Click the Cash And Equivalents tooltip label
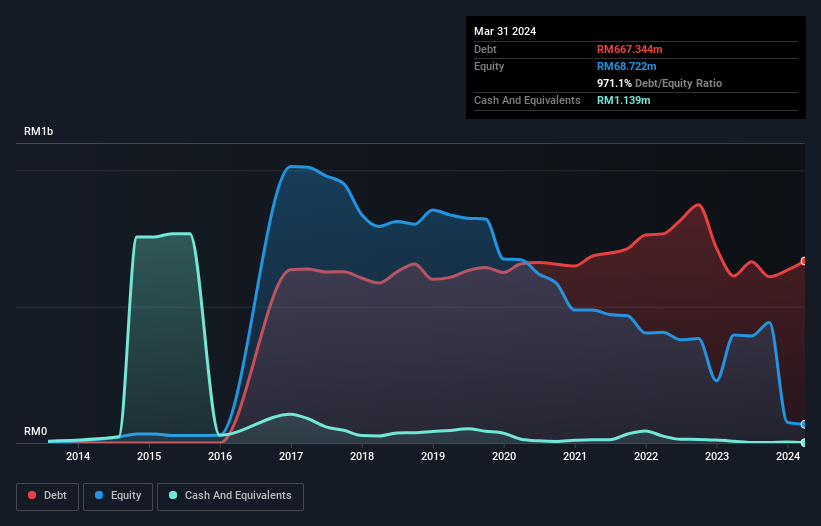 pyautogui.click(x=527, y=100)
